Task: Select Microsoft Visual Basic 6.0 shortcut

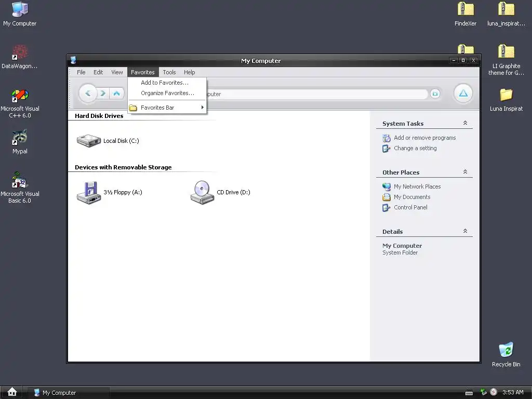Action: 20,188
